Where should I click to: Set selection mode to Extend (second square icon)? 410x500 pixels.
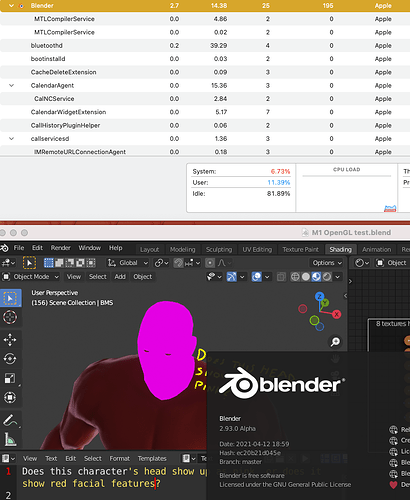[x=59, y=263]
